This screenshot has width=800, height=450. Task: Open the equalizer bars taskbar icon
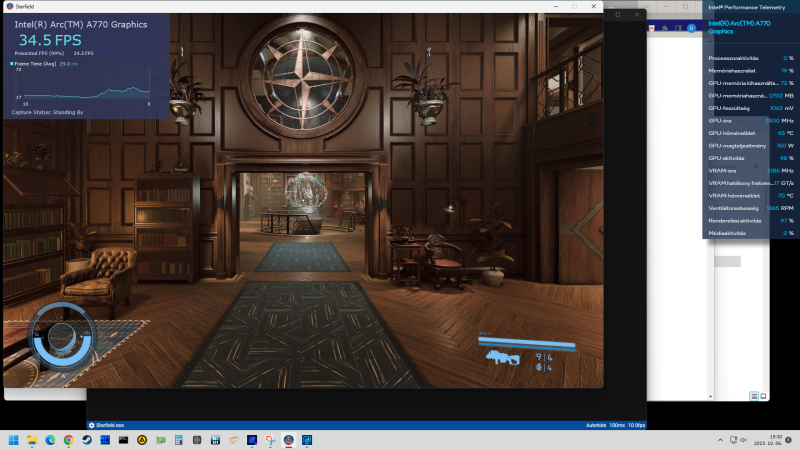point(215,440)
